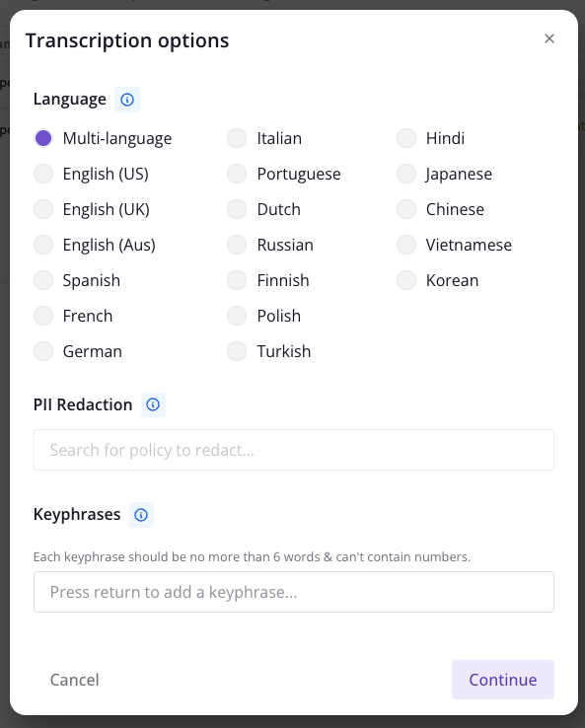Select the Russian language option
The image size is (585, 728).
click(237, 246)
